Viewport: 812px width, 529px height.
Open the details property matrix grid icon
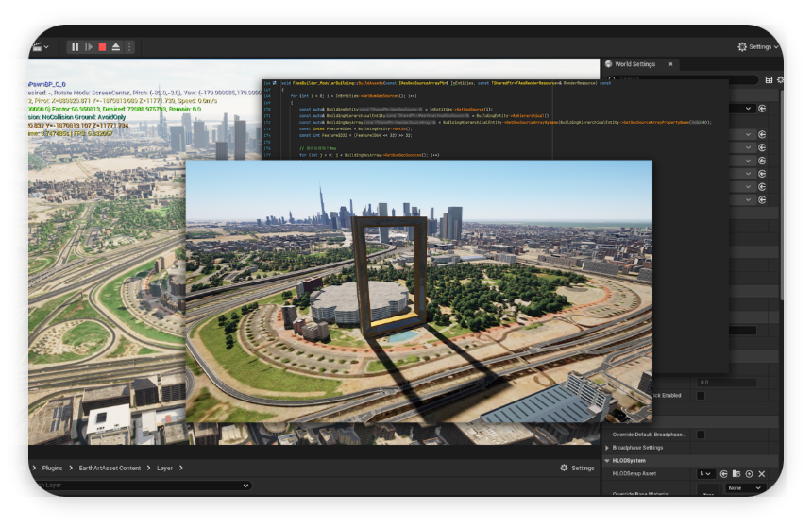tap(769, 79)
